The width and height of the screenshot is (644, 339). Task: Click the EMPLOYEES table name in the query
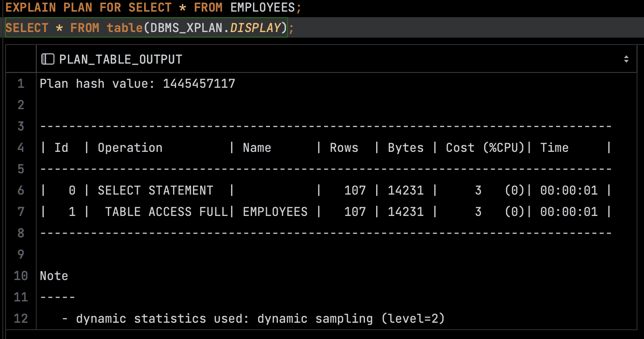[x=263, y=7]
